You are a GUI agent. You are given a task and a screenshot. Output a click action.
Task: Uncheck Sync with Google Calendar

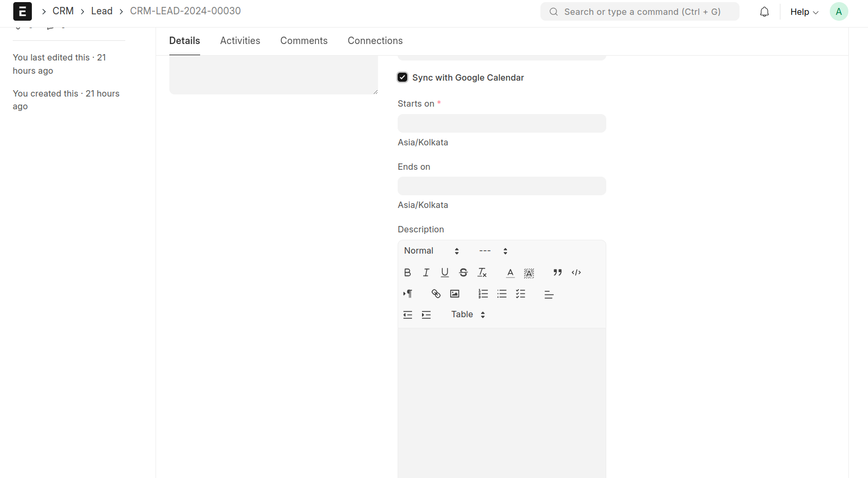pos(402,77)
